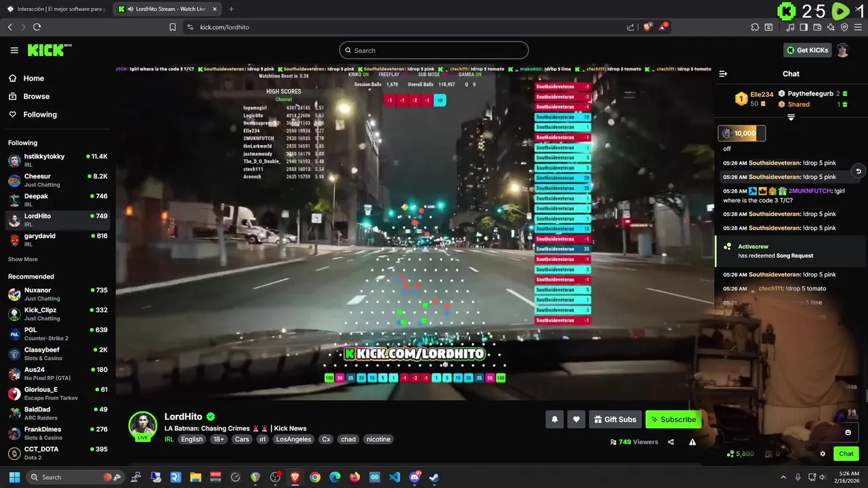Open Visual Studio Code from the taskbar
Image resolution: width=868 pixels, height=488 pixels.
click(x=395, y=477)
